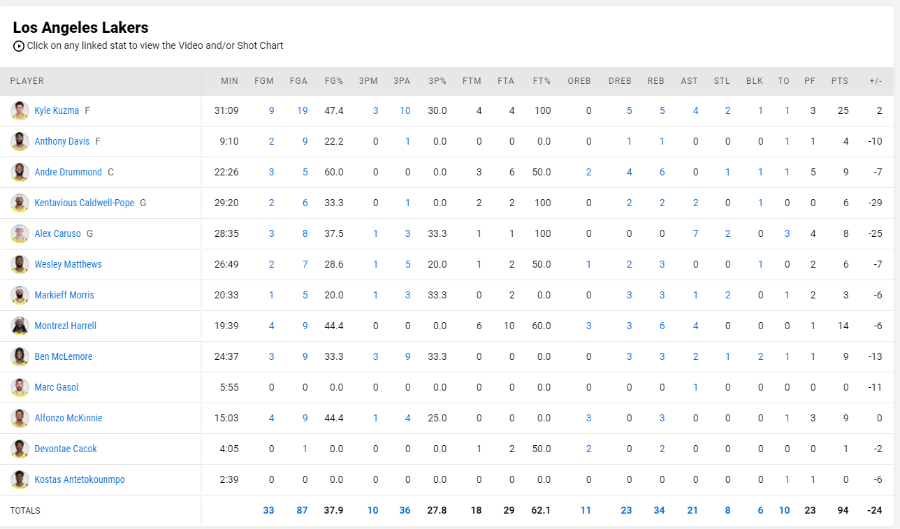This screenshot has height=529, width=900.
Task: Open Kyle Kuzma's player page
Action: [56, 110]
